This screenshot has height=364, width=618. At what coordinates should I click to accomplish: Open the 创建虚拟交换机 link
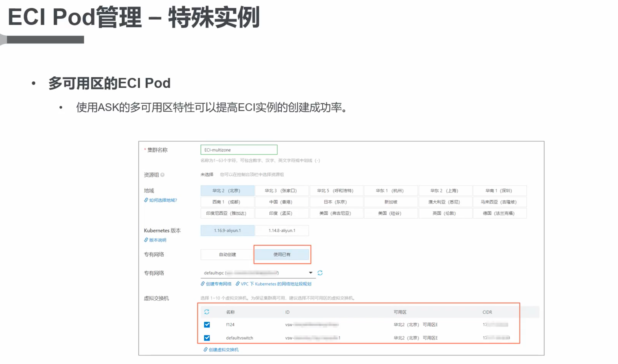coord(221,350)
